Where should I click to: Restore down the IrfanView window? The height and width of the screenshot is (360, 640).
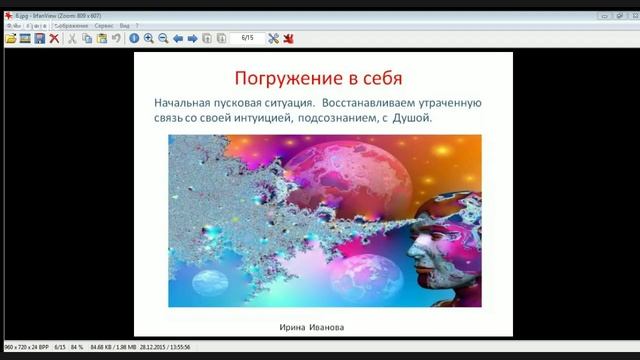(620, 16)
